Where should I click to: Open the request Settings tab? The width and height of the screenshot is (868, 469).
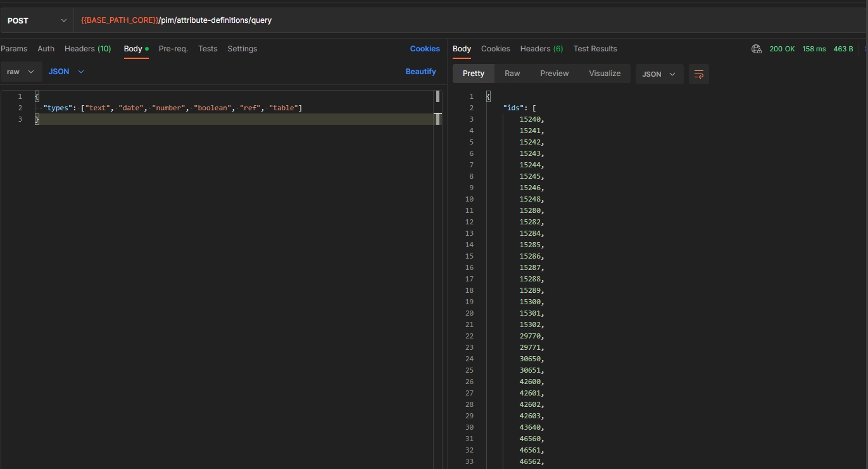pos(242,49)
